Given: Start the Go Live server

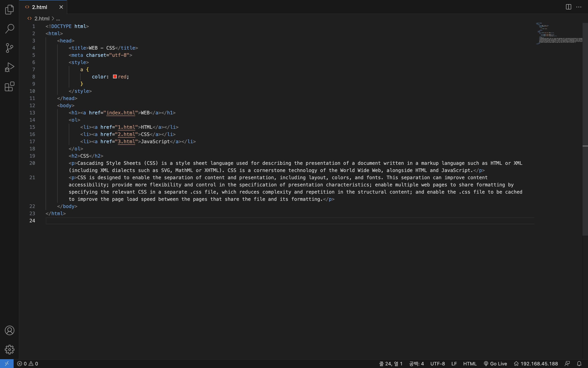Looking at the screenshot, I should coord(496,363).
